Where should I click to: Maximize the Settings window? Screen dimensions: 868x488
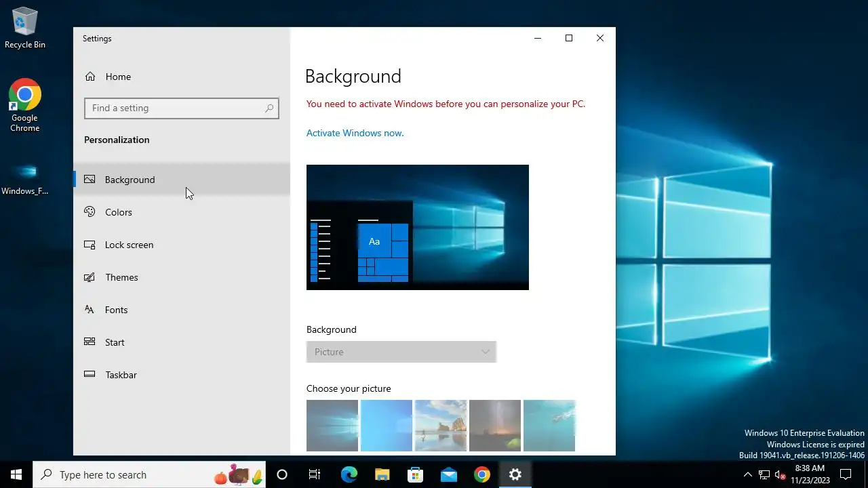569,38
